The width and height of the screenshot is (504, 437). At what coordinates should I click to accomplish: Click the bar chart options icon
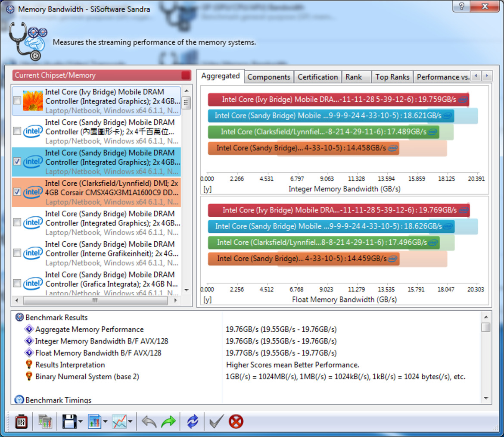tap(94, 421)
